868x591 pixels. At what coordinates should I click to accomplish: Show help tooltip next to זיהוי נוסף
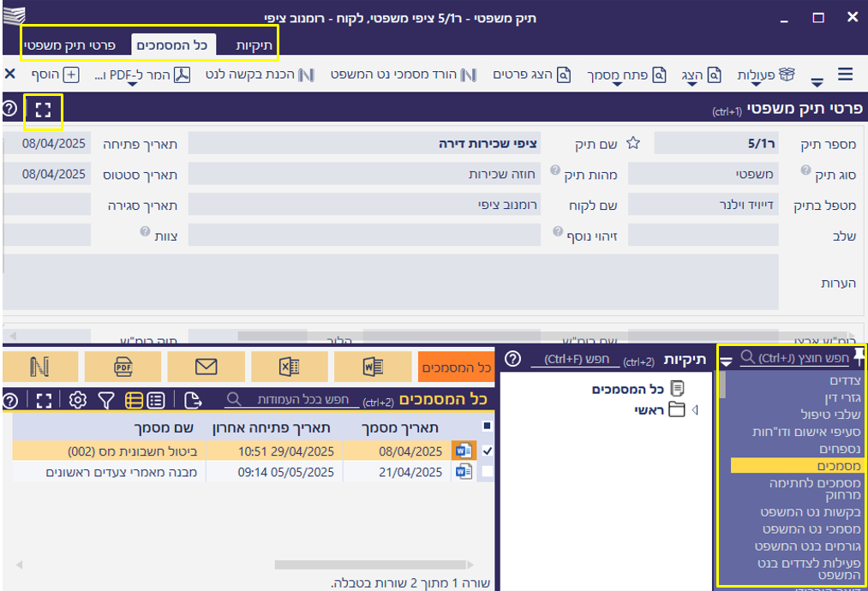[558, 231]
